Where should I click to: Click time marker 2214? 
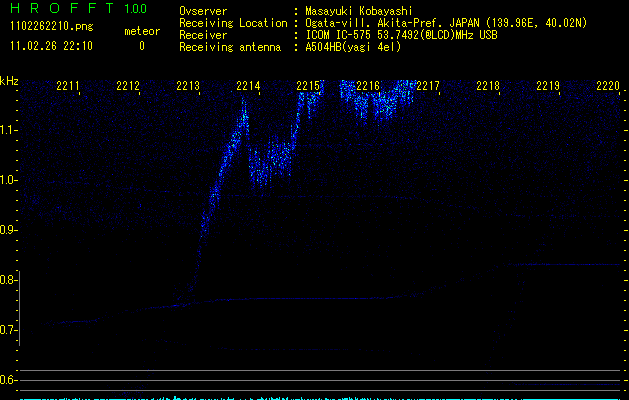(x=248, y=86)
